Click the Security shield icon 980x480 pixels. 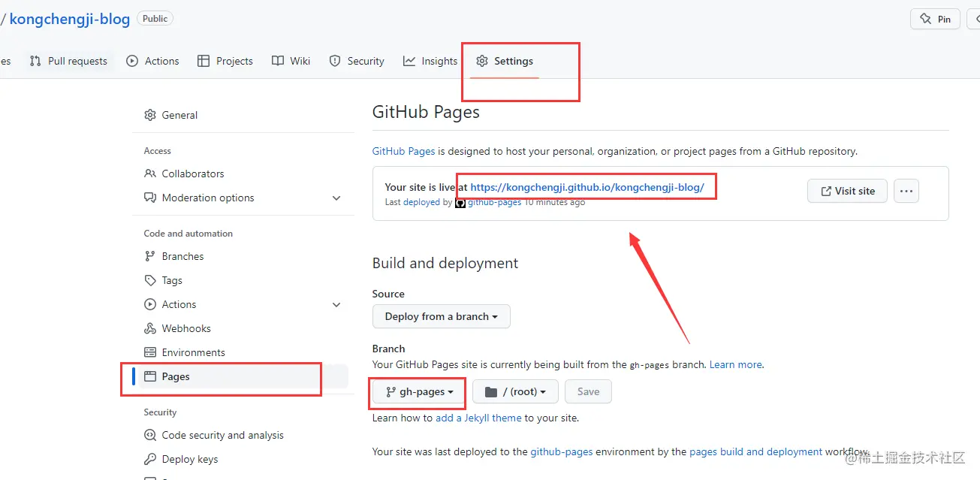pos(335,61)
